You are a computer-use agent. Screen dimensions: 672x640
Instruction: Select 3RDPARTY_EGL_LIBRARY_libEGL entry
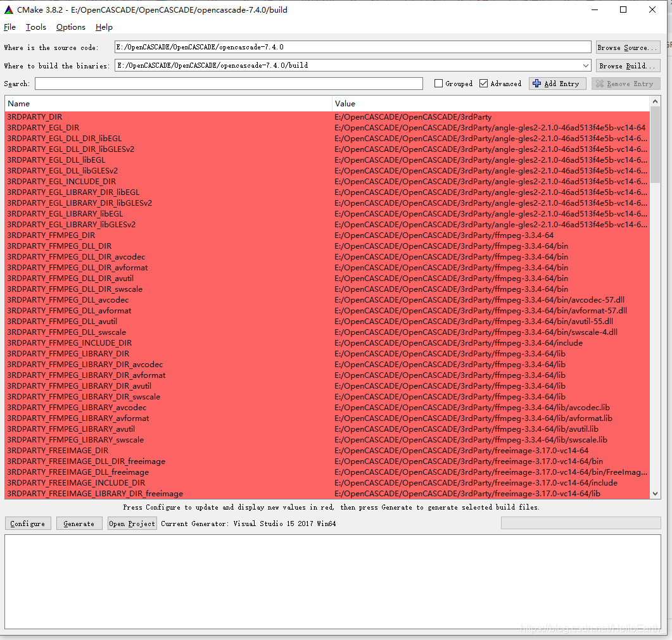[65, 214]
